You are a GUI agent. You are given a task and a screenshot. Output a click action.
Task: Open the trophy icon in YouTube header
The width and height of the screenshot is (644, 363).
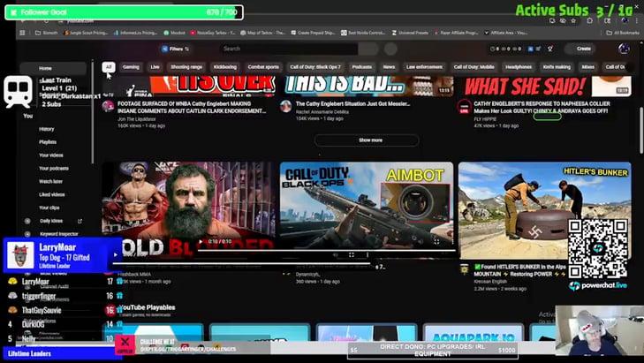[x=550, y=49]
